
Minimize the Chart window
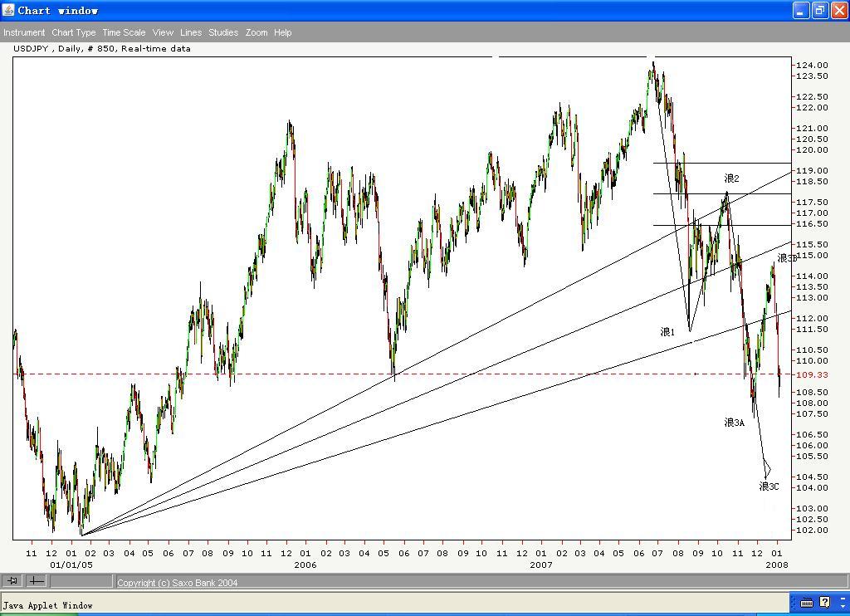[x=801, y=10]
